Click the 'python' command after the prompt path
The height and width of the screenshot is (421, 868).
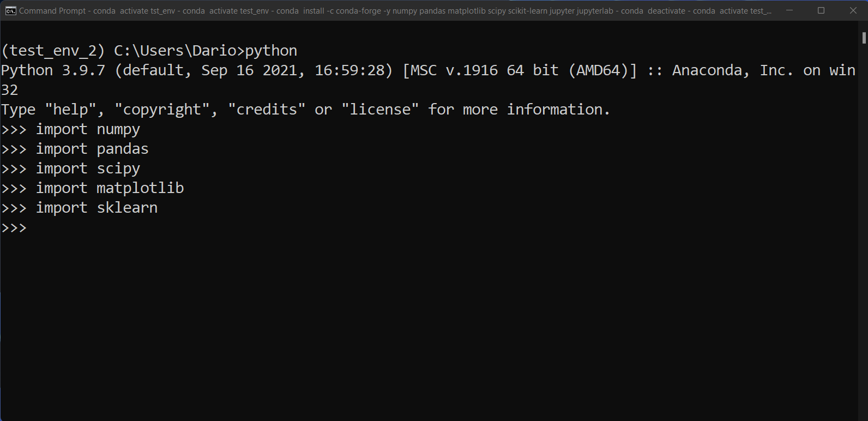pos(272,50)
